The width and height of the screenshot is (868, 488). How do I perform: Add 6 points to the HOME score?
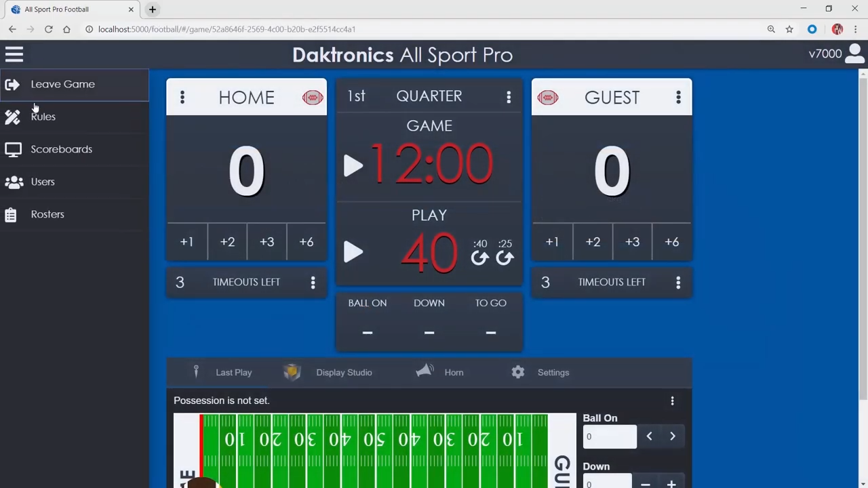coord(306,242)
